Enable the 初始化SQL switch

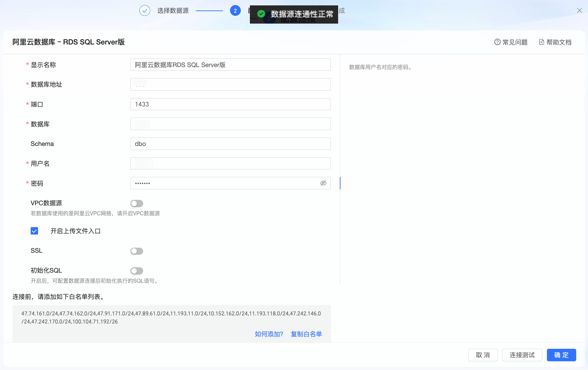pos(137,271)
